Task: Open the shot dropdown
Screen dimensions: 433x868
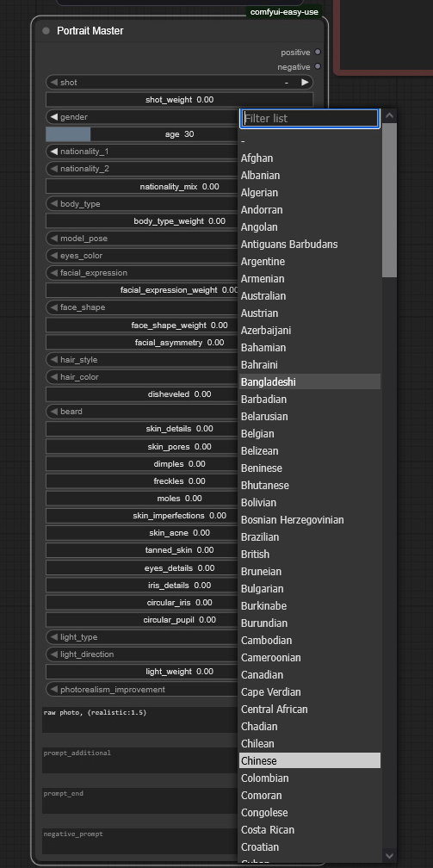Action: [x=179, y=83]
